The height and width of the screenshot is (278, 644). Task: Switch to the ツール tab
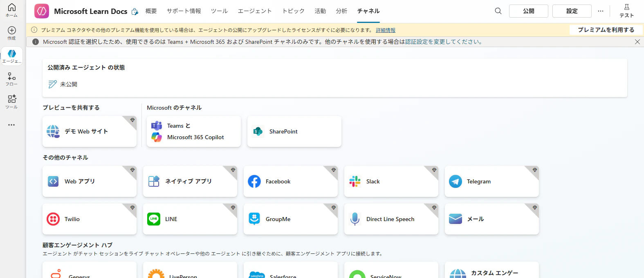pyautogui.click(x=219, y=11)
